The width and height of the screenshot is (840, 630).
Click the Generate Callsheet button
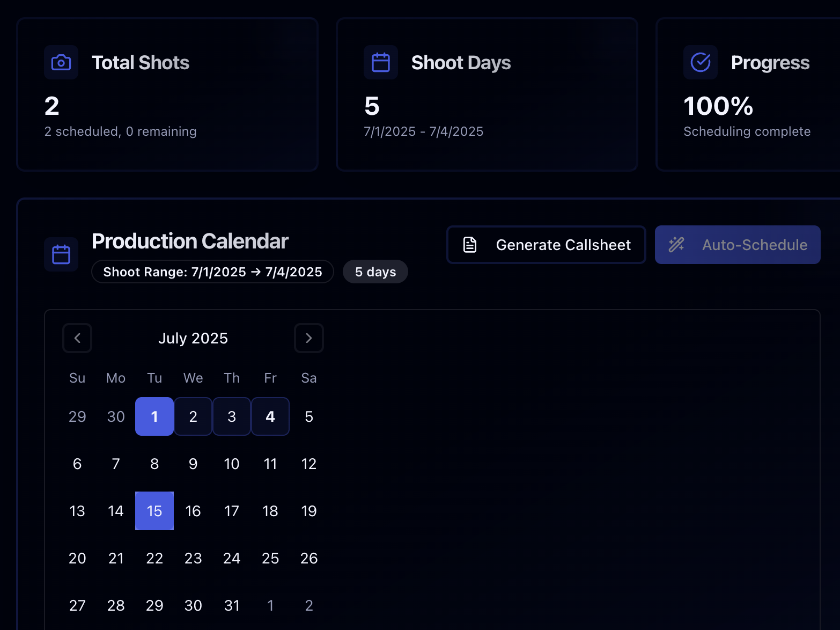click(x=546, y=245)
